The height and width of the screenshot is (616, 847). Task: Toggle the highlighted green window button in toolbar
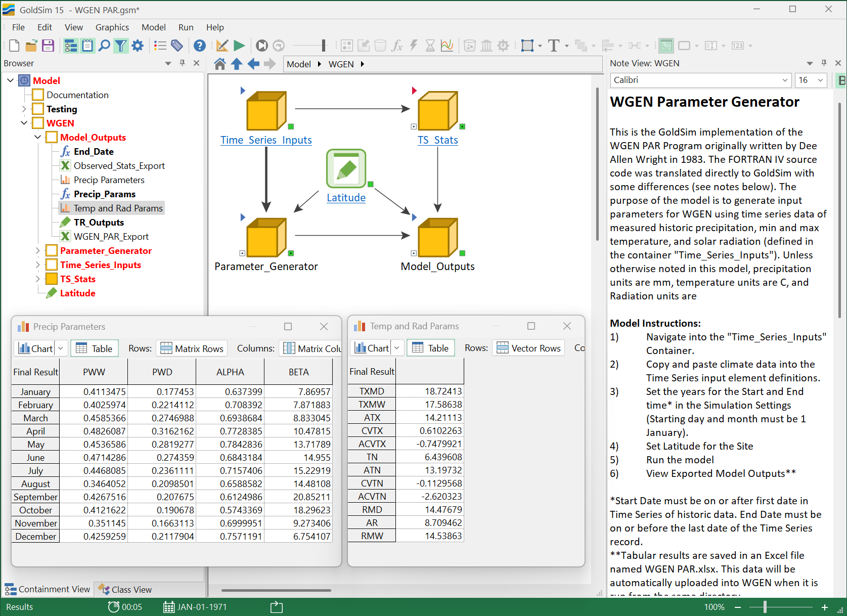666,46
